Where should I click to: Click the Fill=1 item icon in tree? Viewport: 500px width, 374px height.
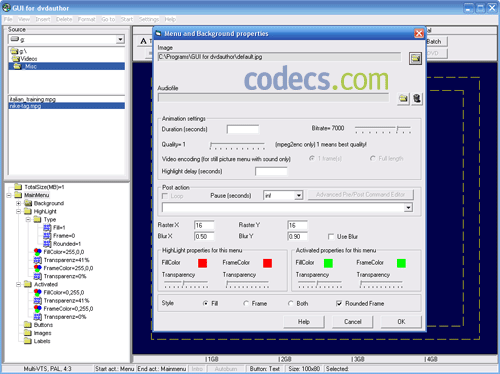point(47,228)
